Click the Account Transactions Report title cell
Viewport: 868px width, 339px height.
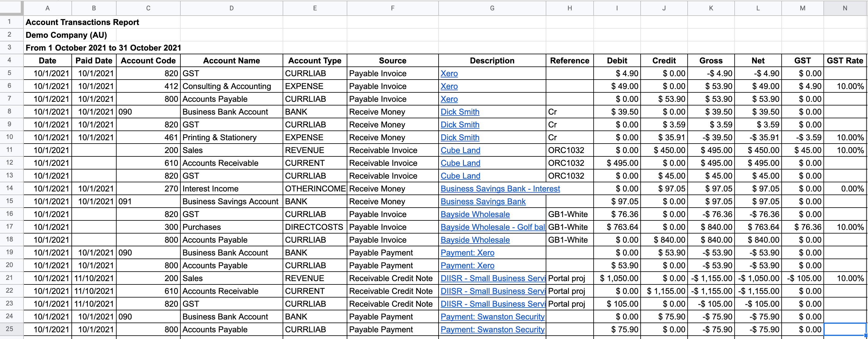tap(82, 22)
